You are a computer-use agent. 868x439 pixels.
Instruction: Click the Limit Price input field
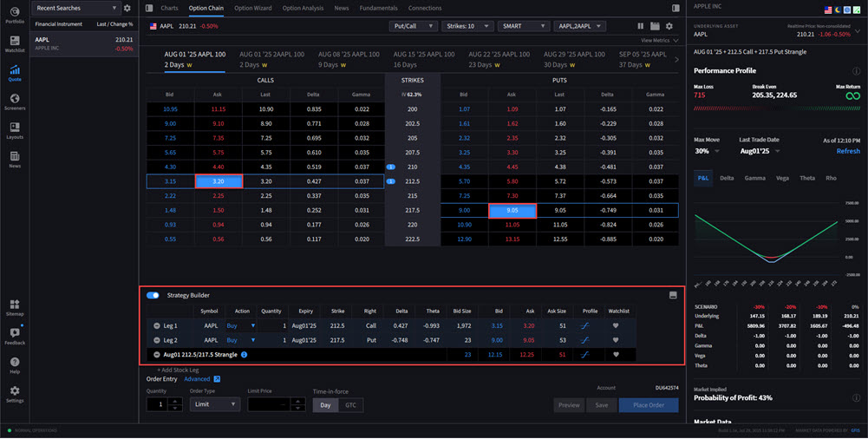click(x=269, y=404)
